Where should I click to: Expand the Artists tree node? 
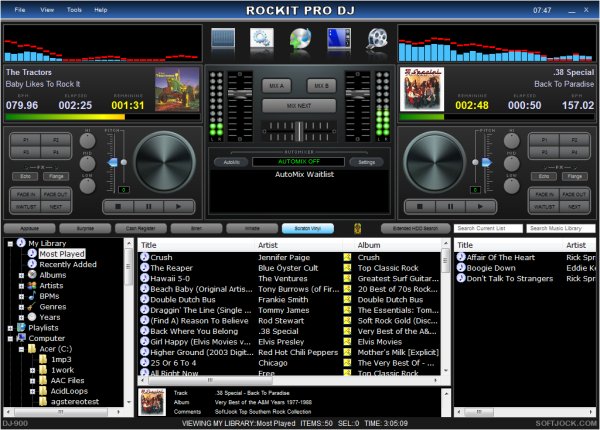coord(21,286)
